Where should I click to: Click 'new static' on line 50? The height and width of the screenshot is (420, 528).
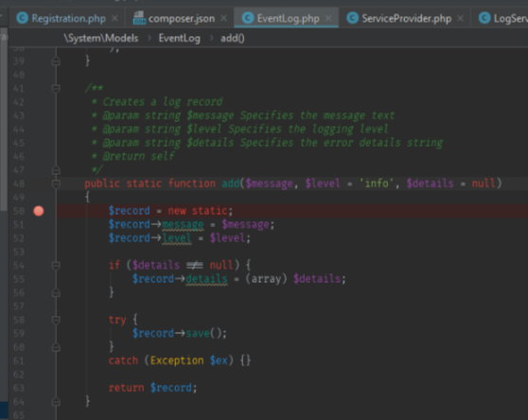(x=198, y=211)
